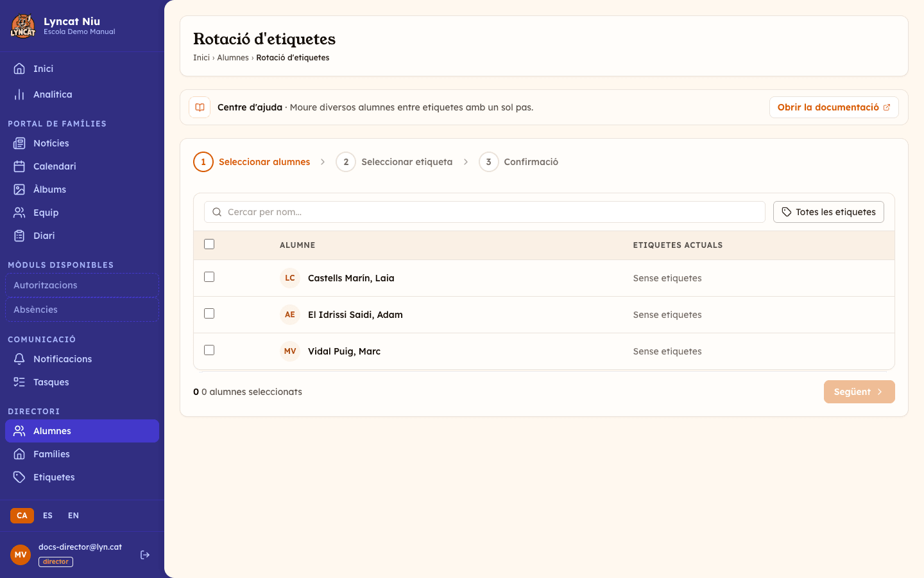Screen dimensions: 924x578
Task: Click the Notícies newspaper icon
Action: (19, 143)
